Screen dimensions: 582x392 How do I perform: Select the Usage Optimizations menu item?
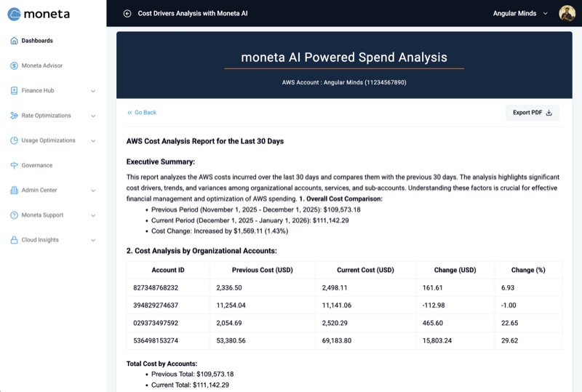click(x=52, y=140)
